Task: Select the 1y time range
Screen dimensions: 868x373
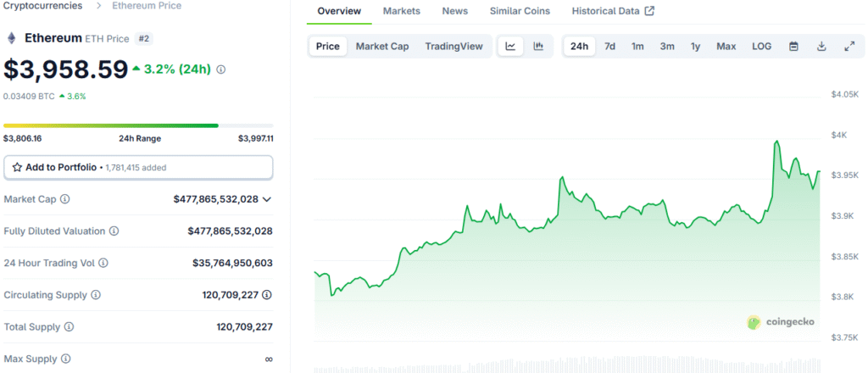Action: pos(695,47)
